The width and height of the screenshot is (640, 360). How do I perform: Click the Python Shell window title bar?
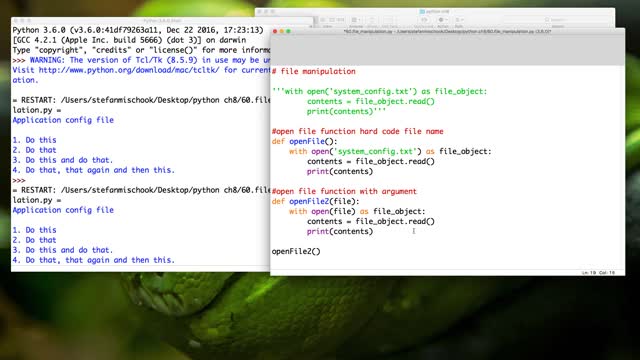pos(162,20)
